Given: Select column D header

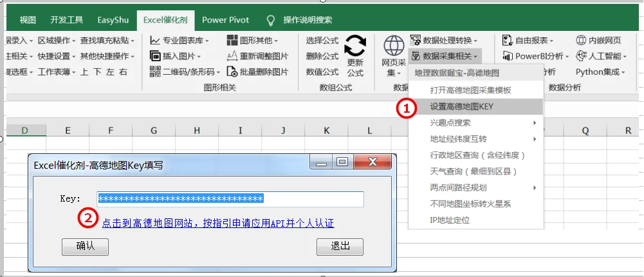Looking at the screenshot, I should click(24, 131).
